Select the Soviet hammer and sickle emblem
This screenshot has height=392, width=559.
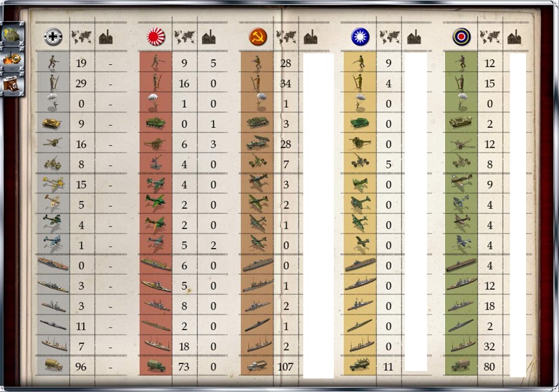point(258,36)
